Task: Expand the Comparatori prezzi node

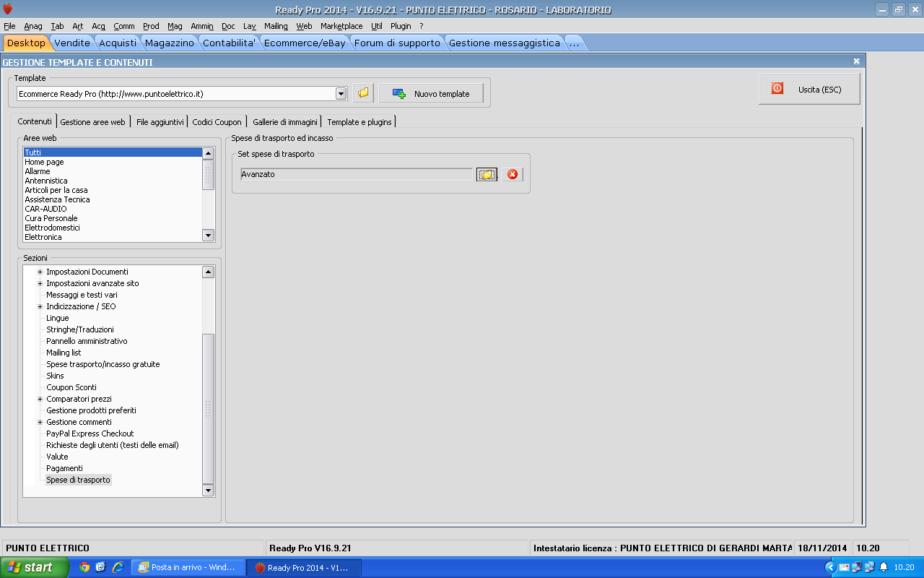Action: point(40,399)
